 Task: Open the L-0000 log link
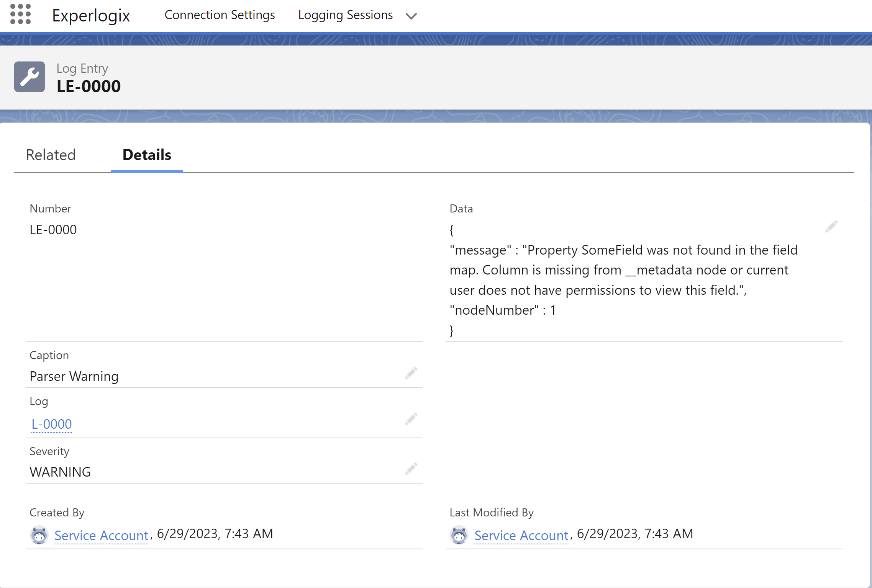coord(52,424)
